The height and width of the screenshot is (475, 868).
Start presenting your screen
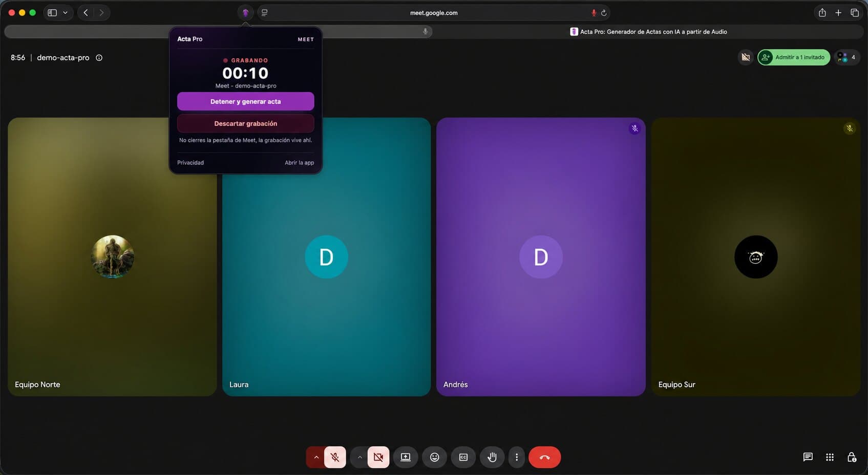[x=406, y=457]
